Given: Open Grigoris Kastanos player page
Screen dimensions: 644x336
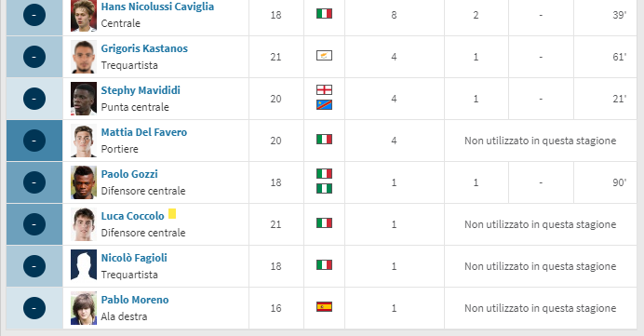Looking at the screenshot, I should click(144, 48).
